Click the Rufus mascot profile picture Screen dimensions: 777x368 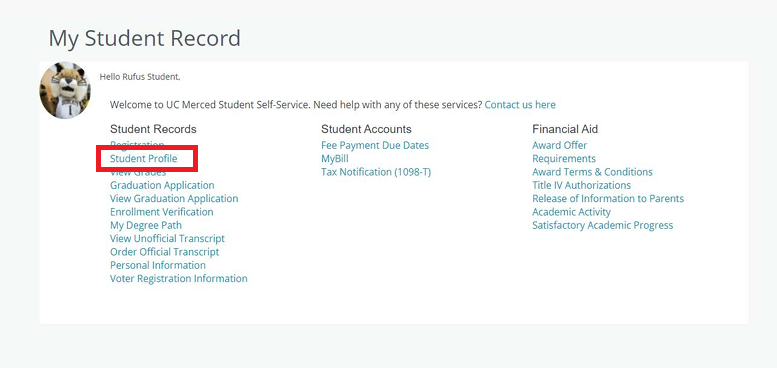coord(65,90)
